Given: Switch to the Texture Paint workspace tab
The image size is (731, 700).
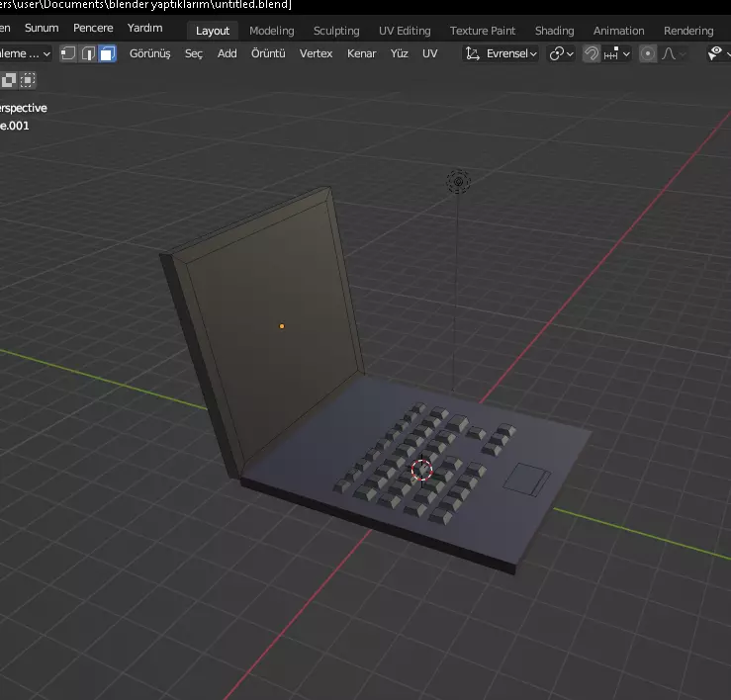Looking at the screenshot, I should click(483, 31).
